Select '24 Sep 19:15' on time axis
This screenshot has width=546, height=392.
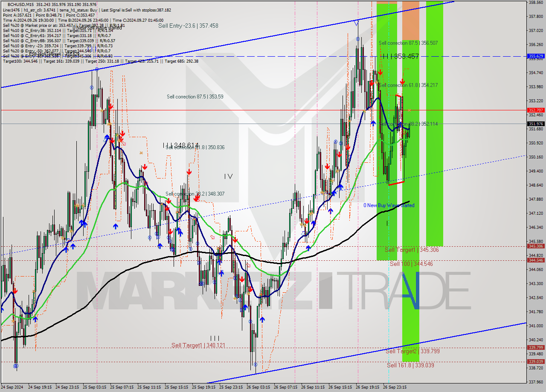(40, 387)
